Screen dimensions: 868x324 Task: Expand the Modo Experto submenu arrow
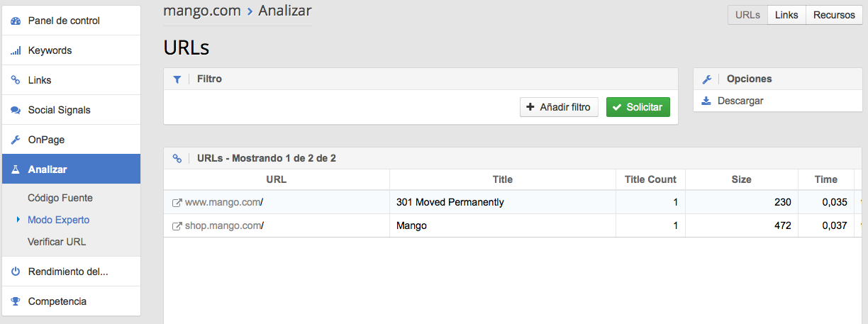coord(18,220)
